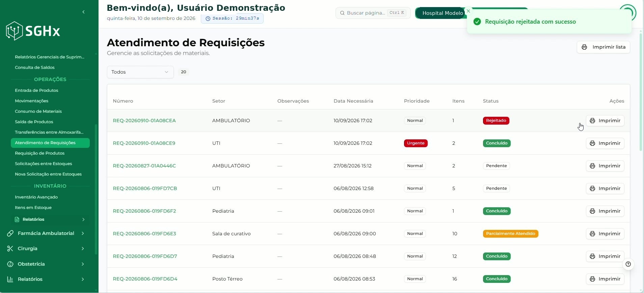Click the Sala de curativo cell
The width and height of the screenshot is (644, 293).
tap(231, 234)
